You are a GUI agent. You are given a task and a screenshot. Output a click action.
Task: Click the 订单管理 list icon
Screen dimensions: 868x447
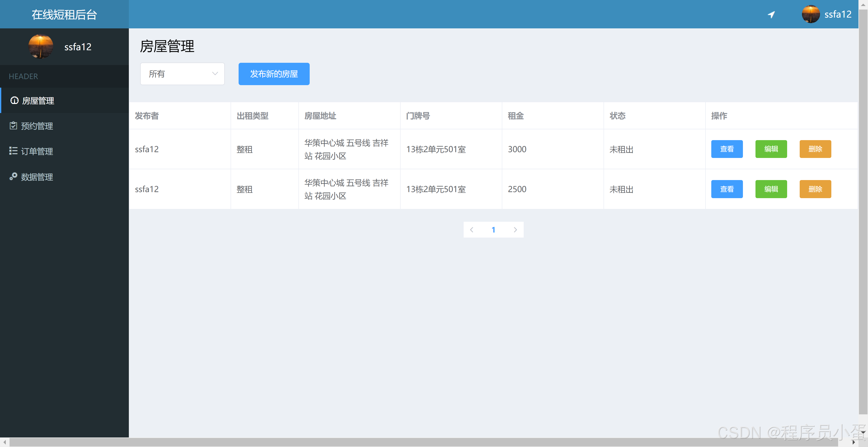point(14,151)
